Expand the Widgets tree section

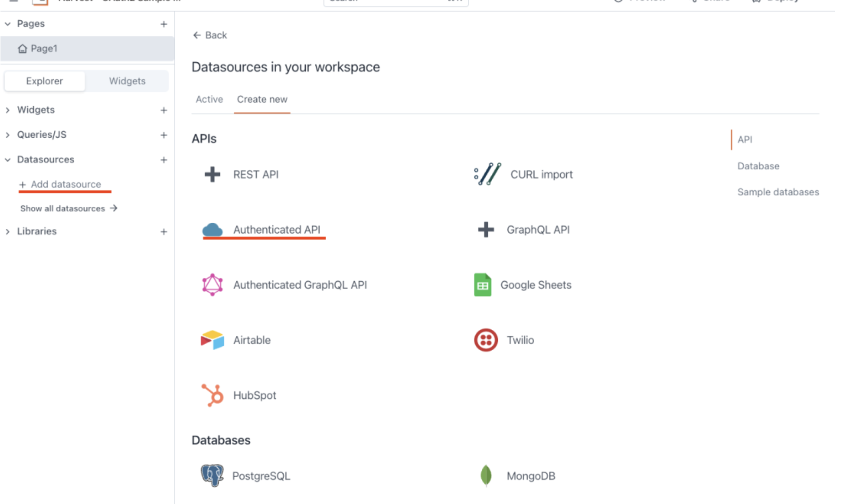(x=8, y=110)
